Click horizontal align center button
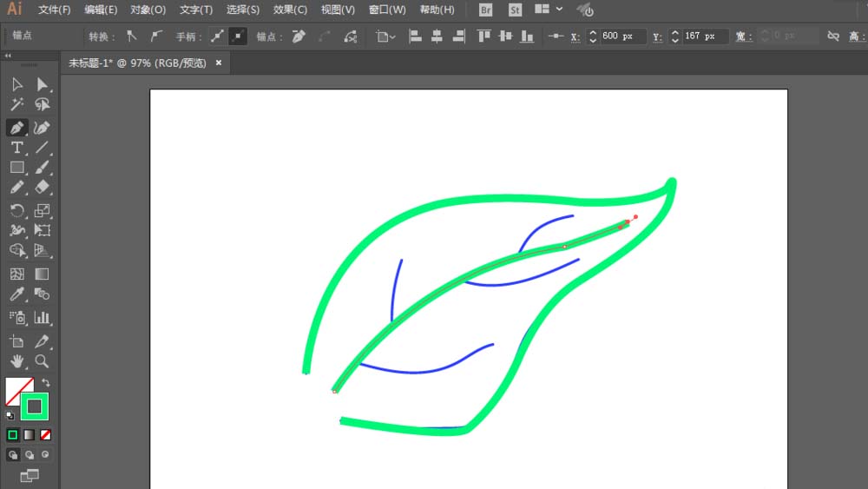This screenshot has width=868, height=489. (437, 36)
